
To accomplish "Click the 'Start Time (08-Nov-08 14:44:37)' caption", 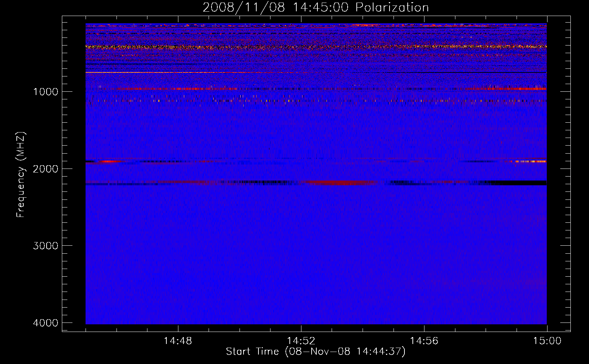I will 316,352.
